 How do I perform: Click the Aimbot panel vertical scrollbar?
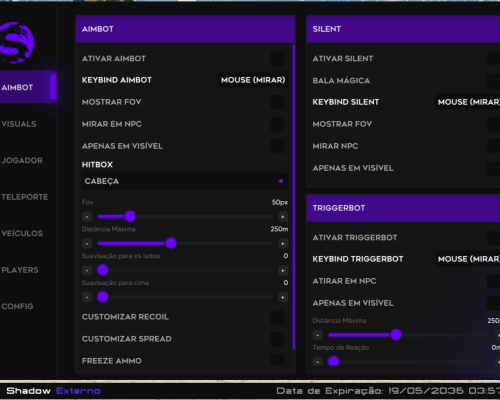(294, 197)
